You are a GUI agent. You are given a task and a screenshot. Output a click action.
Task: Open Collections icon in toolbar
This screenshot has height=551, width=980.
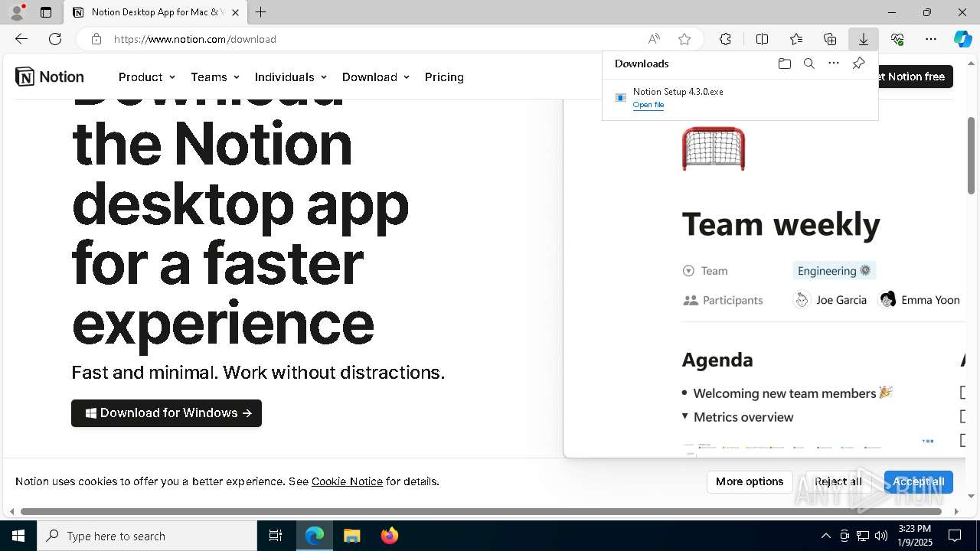[x=830, y=39]
